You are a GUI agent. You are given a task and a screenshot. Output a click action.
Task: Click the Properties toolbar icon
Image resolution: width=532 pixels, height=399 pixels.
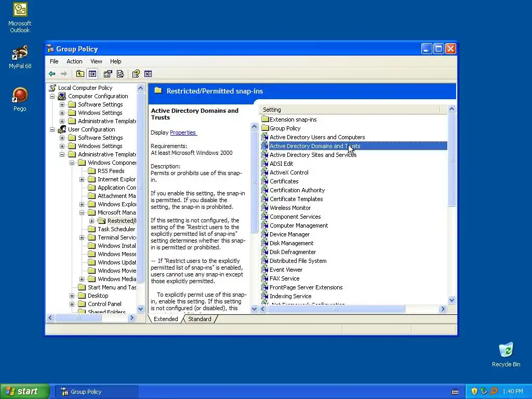tap(108, 74)
